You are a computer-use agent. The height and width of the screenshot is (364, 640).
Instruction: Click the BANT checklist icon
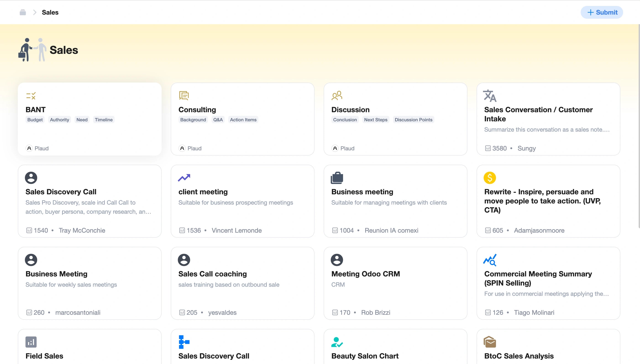click(31, 96)
